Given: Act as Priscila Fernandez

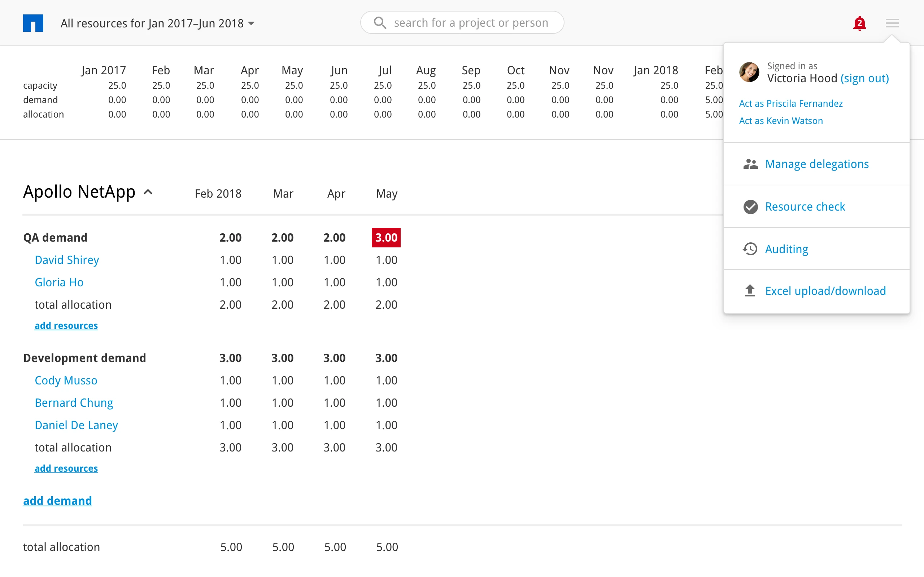Looking at the screenshot, I should (790, 103).
